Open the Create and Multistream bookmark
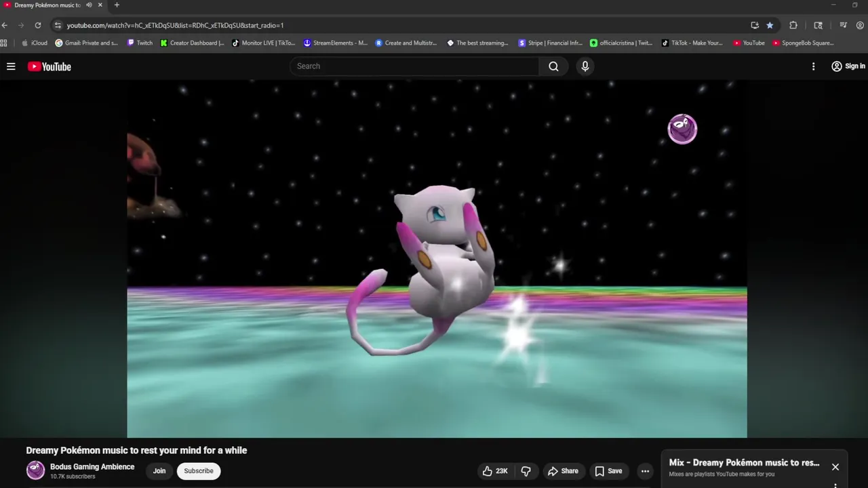This screenshot has width=868, height=488. click(407, 43)
